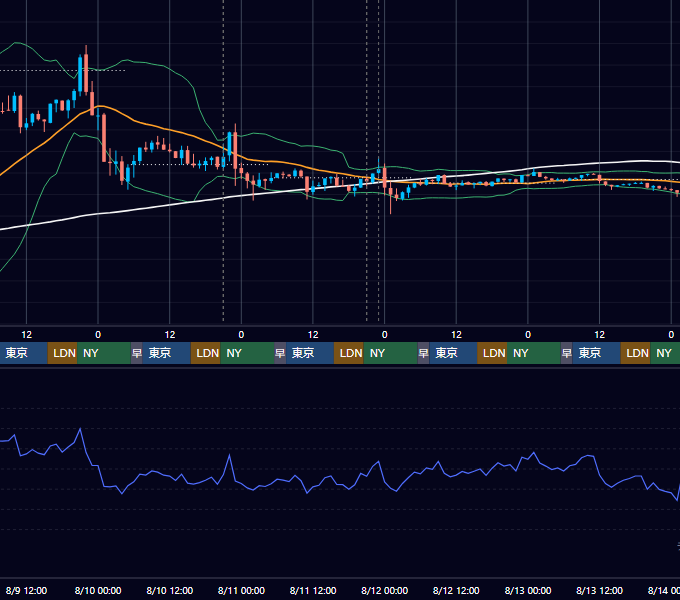This screenshot has width=680, height=600.
Task: Click the 8/13 00:00 date label
Action: 528,590
